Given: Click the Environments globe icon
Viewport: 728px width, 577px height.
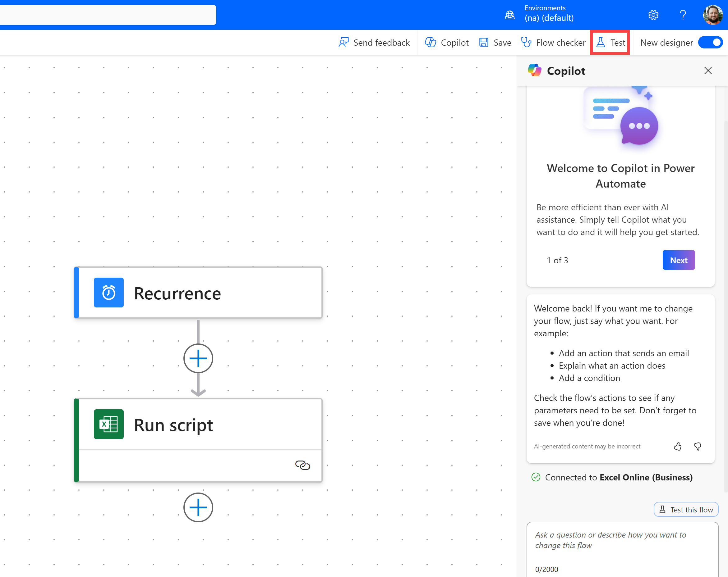Looking at the screenshot, I should (509, 15).
